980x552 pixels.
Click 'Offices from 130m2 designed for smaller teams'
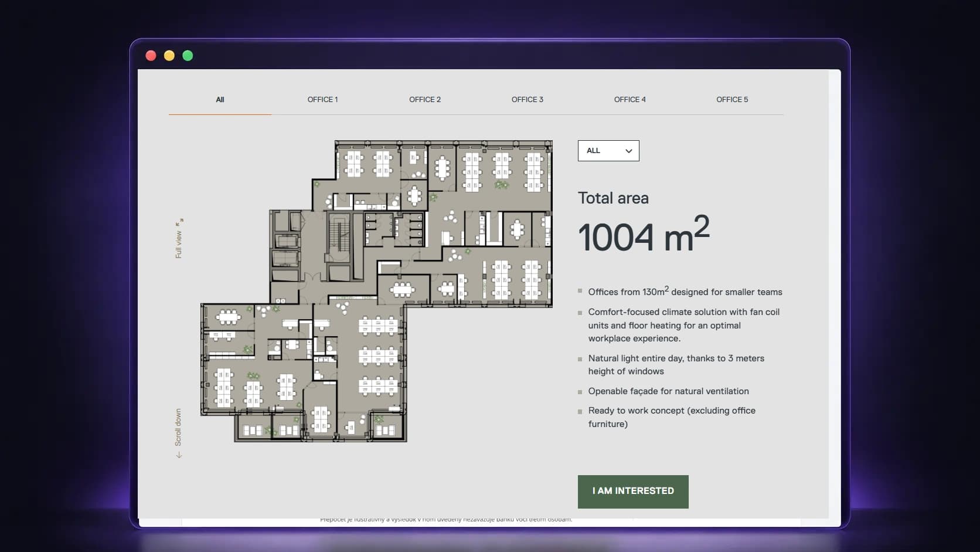click(x=685, y=292)
